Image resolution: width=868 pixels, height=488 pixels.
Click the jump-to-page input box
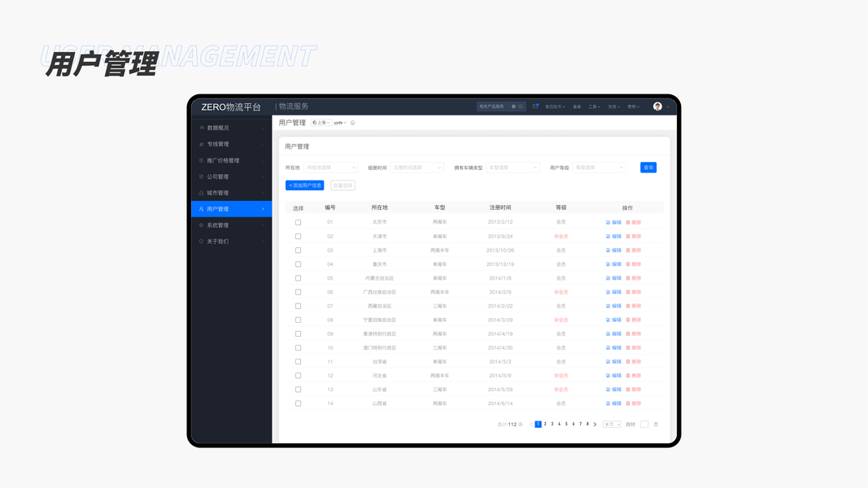click(x=644, y=425)
